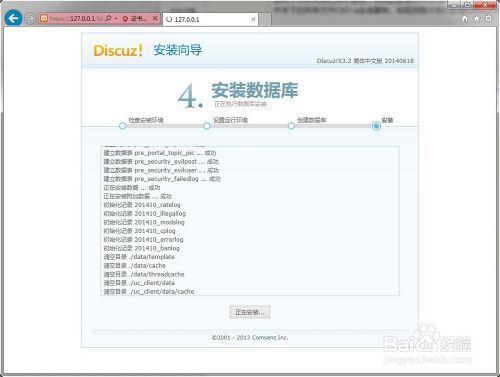The height and width of the screenshot is (377, 500).
Task: Click log line pre_portal_topic_pic
Action: (x=160, y=153)
